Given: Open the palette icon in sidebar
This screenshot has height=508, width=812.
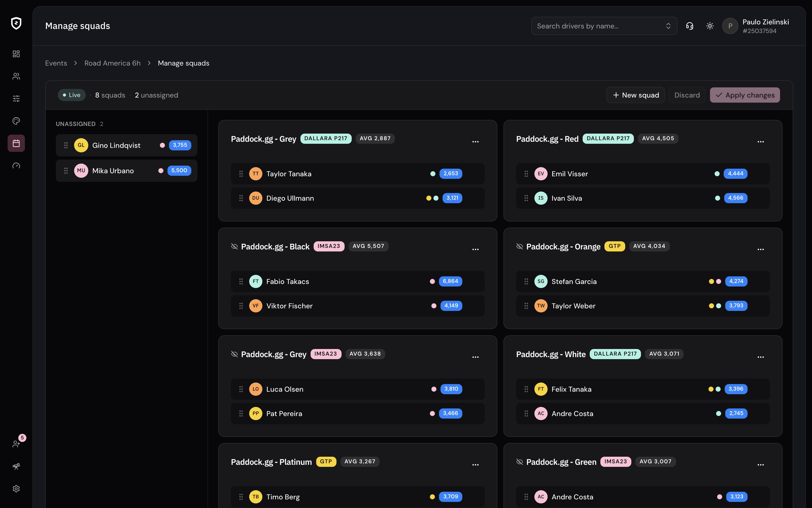Looking at the screenshot, I should point(16,121).
